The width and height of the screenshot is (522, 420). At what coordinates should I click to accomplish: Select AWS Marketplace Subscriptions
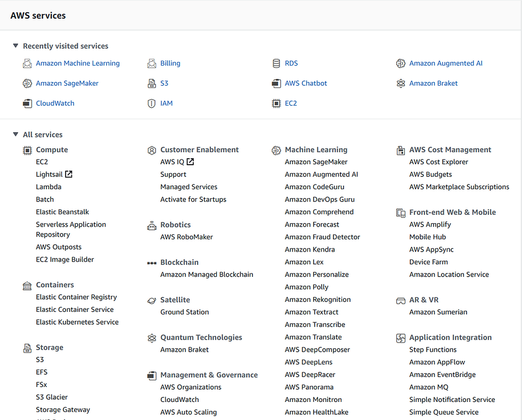tap(459, 187)
